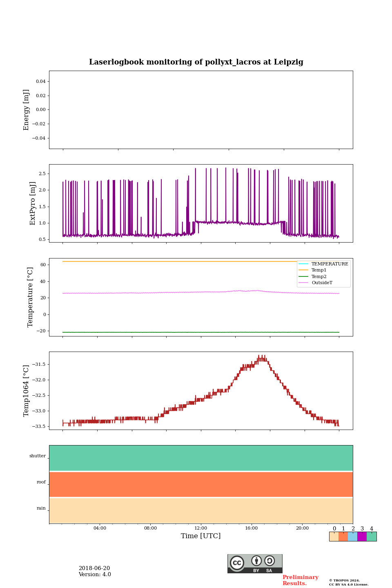Click the 04:00 time tick label
Screen dimensions: 392x588
[x=100, y=528]
